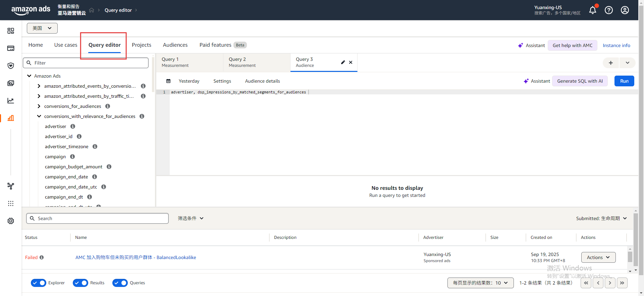Toggle the Explorer panel switch
The width and height of the screenshot is (644, 296).
[39, 283]
